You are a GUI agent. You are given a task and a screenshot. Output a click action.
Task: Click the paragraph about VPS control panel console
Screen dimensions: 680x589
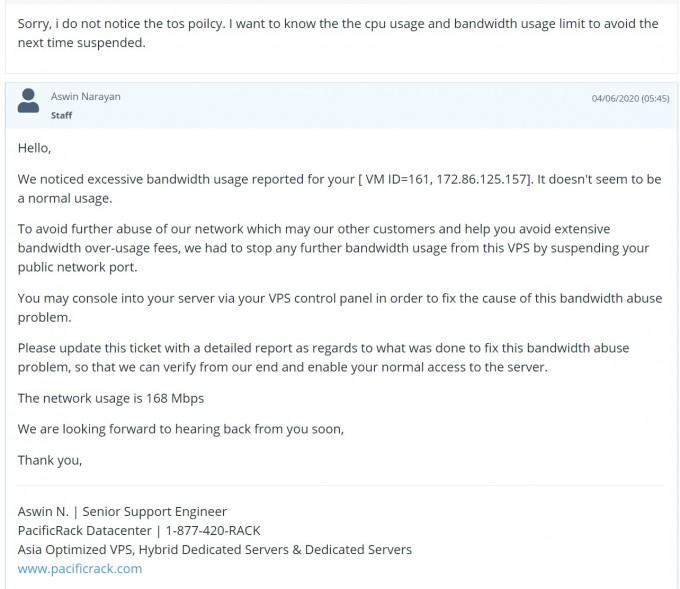coord(340,308)
